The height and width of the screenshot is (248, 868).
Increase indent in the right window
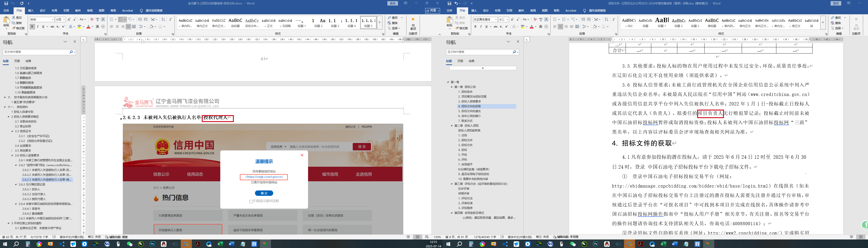click(589, 20)
